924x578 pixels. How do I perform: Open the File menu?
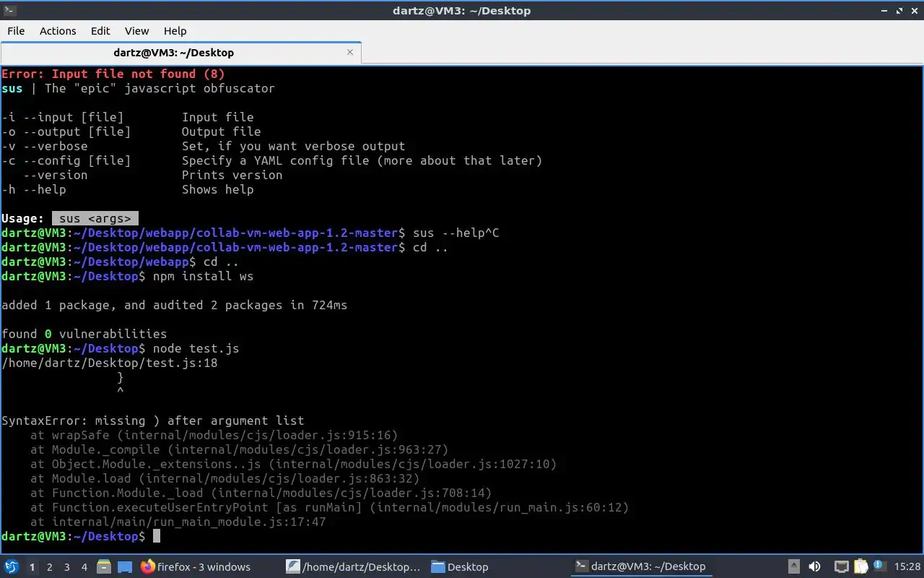[16, 31]
